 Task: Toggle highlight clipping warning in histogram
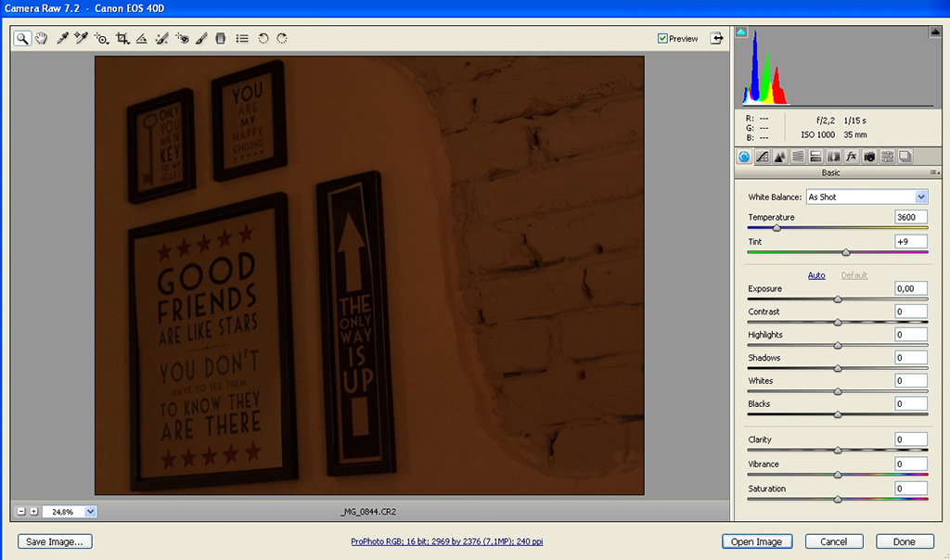[935, 32]
